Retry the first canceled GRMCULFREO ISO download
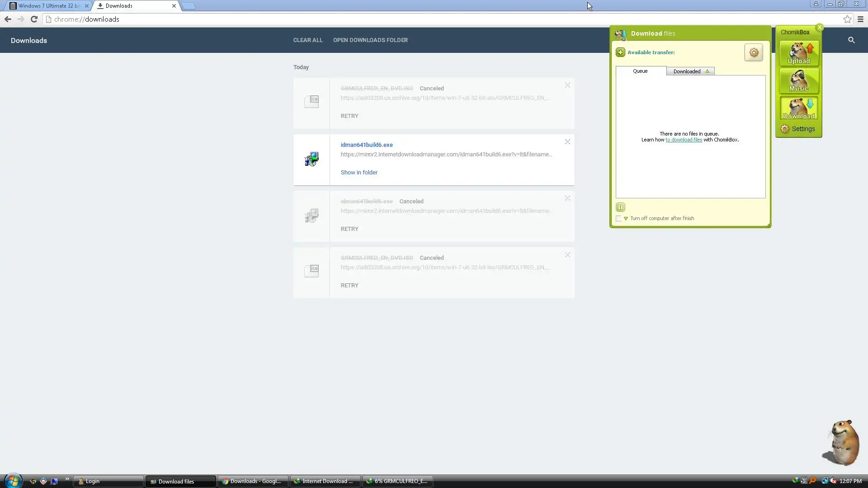The width and height of the screenshot is (868, 488). tap(349, 116)
